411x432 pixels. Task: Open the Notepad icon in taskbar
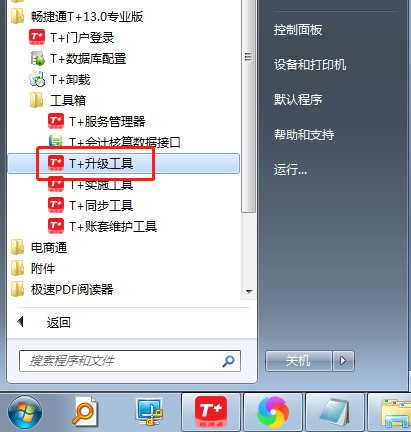click(335, 412)
